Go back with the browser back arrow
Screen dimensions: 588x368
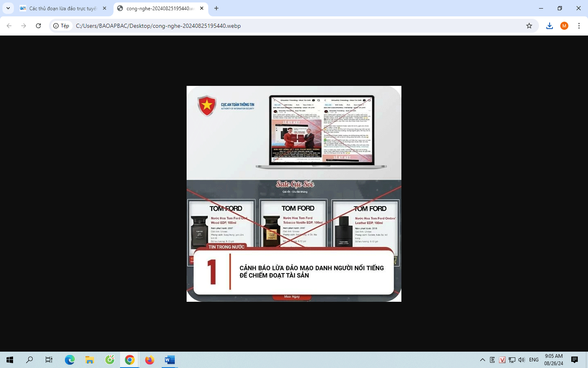tap(9, 26)
